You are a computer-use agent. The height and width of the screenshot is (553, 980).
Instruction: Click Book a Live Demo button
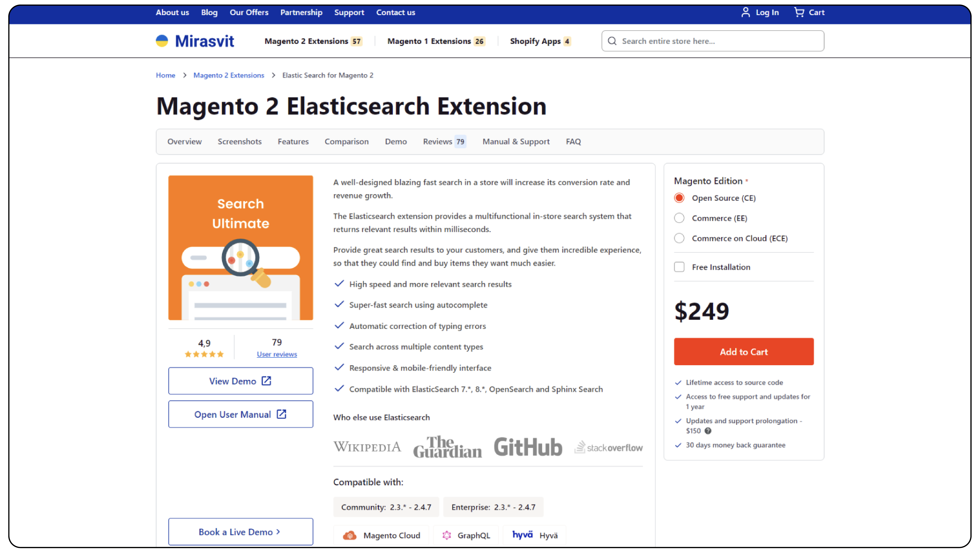point(241,532)
